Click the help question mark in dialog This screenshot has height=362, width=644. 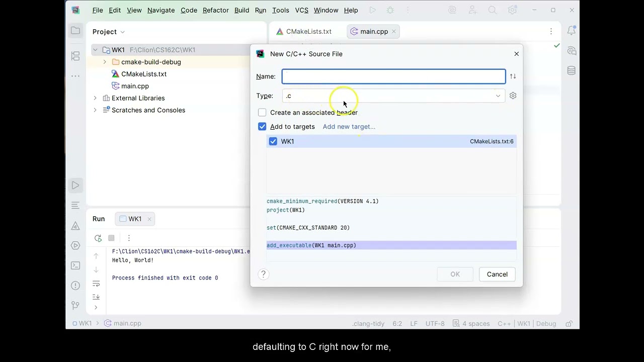263,274
